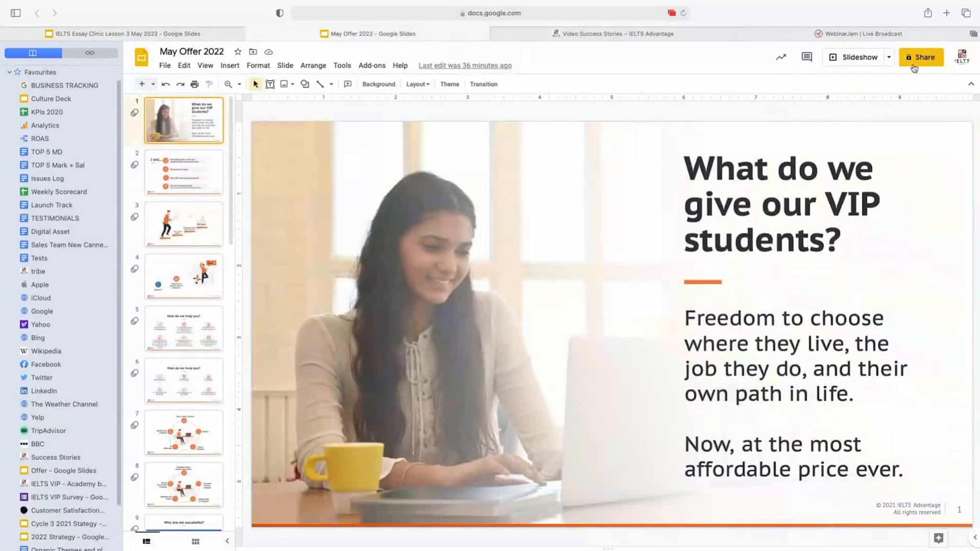This screenshot has width=980, height=551.
Task: Open comment history icon
Action: [x=807, y=57]
